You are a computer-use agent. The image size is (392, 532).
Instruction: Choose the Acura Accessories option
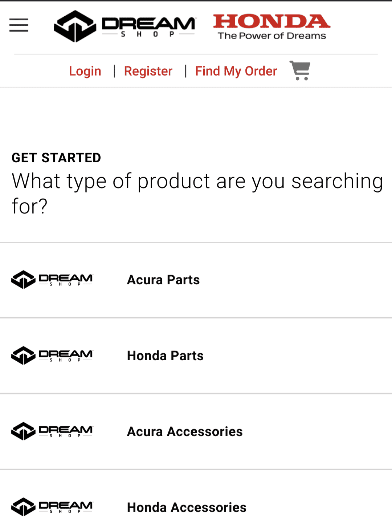pos(185,431)
